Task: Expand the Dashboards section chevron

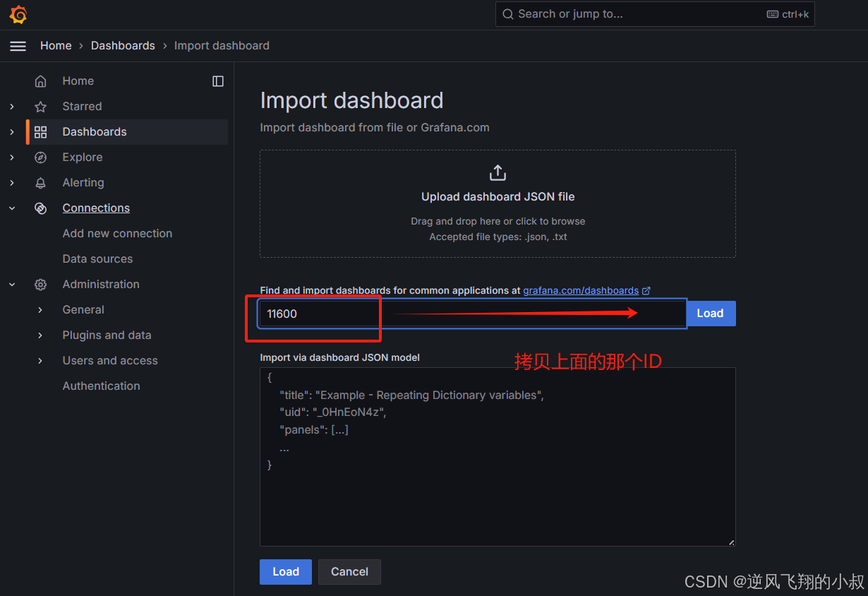Action: tap(12, 132)
